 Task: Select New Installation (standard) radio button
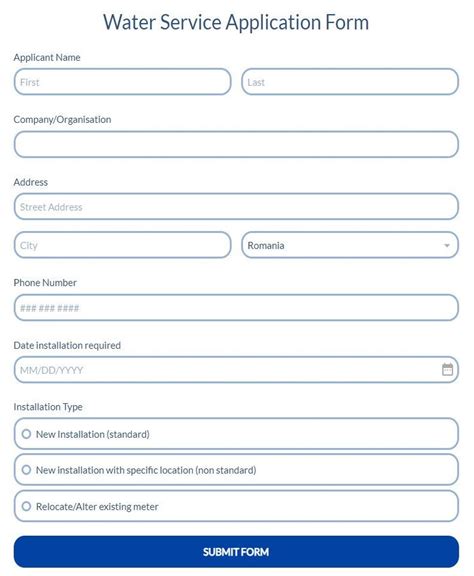(26, 434)
